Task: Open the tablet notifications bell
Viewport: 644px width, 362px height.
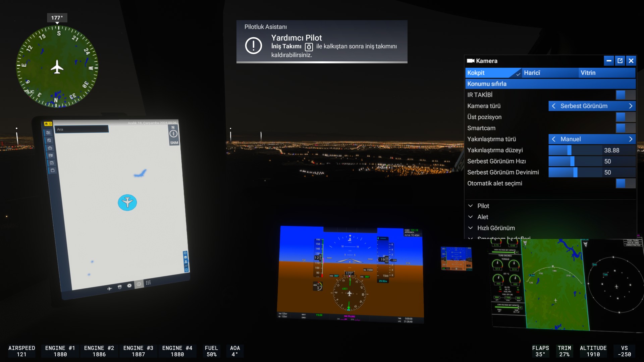Action: (48, 124)
